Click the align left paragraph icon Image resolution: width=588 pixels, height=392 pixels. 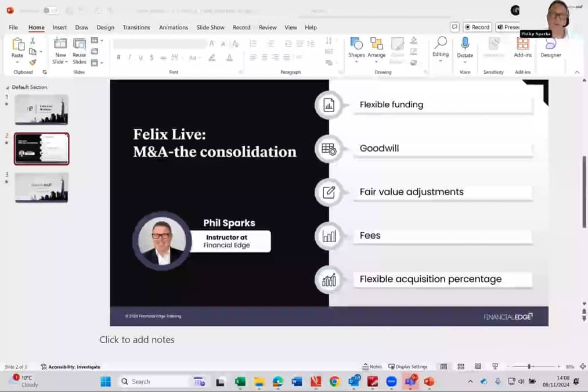point(253,57)
